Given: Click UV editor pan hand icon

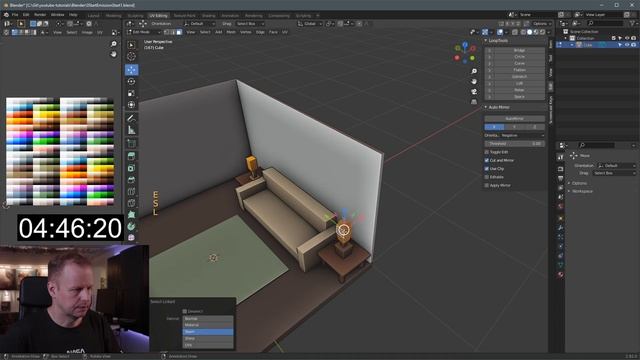Looking at the screenshot, I should click(113, 54).
